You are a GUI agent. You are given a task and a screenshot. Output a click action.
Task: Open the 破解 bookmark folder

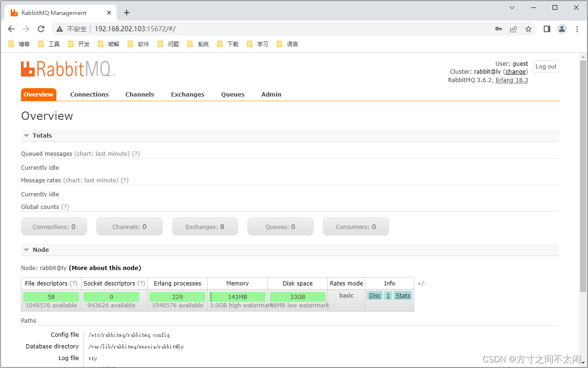[x=109, y=44]
